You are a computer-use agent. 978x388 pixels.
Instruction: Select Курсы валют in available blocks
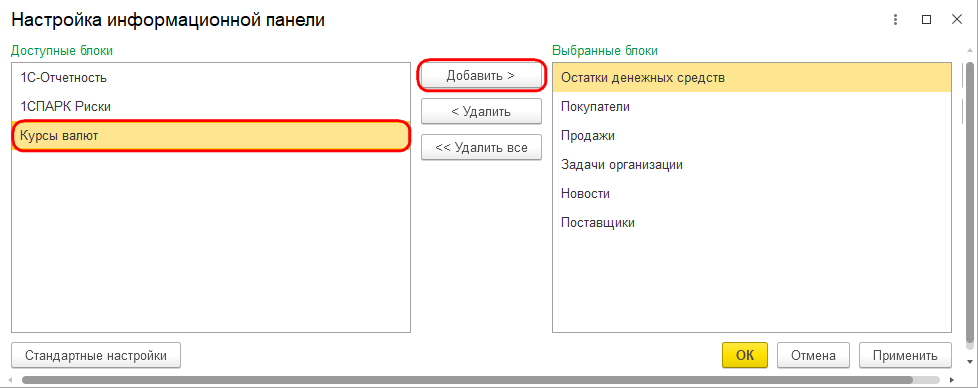(x=211, y=136)
